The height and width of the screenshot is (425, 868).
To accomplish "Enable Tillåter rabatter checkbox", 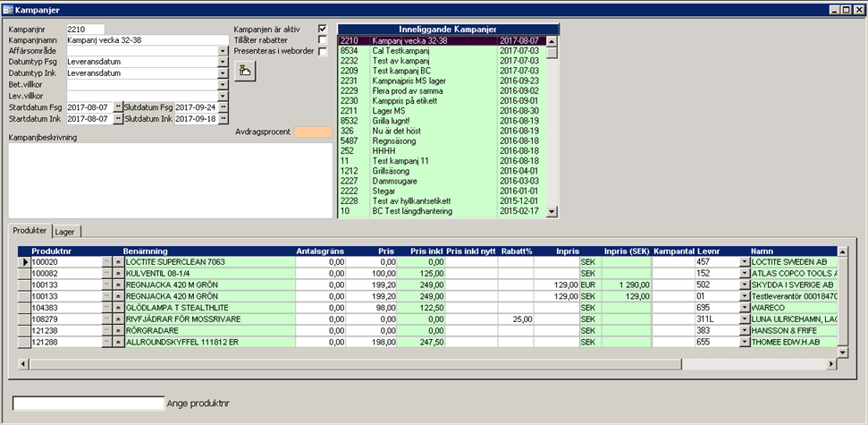I will coord(323,40).
